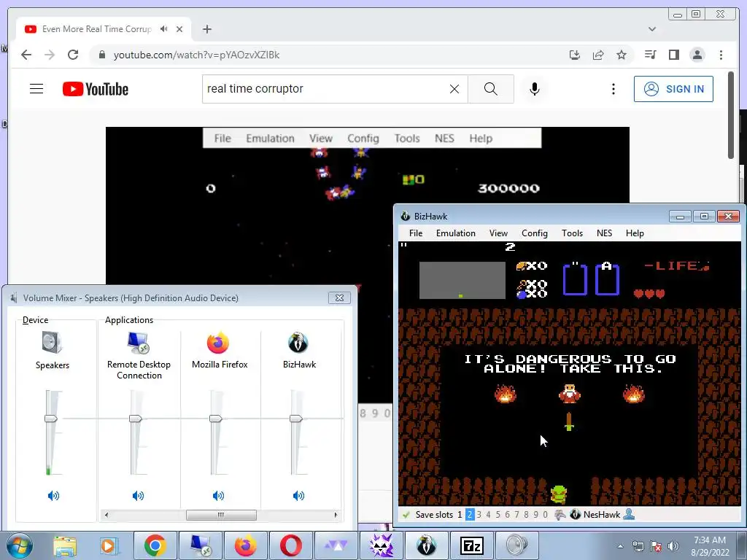The image size is (747, 560).
Task: Click Volume Mixer scrollbar left arrow
Action: coord(107,515)
